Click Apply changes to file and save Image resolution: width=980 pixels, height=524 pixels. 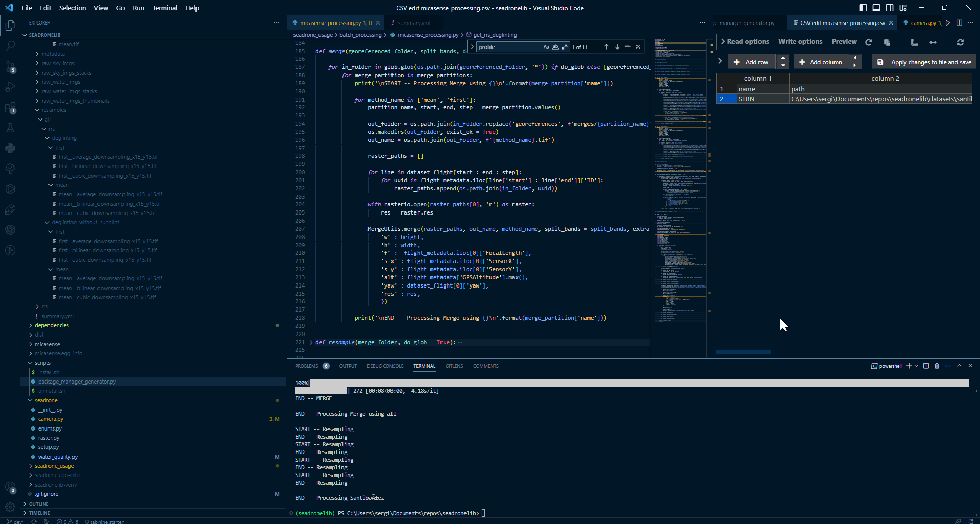[924, 62]
